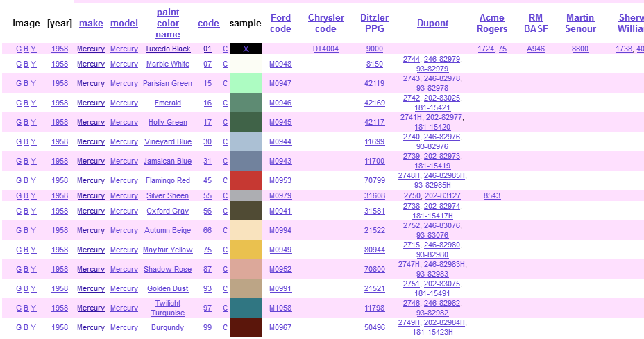Image resolution: width=644 pixels, height=339 pixels.
Task: Open the Acme Rogers header link
Action: (492, 24)
